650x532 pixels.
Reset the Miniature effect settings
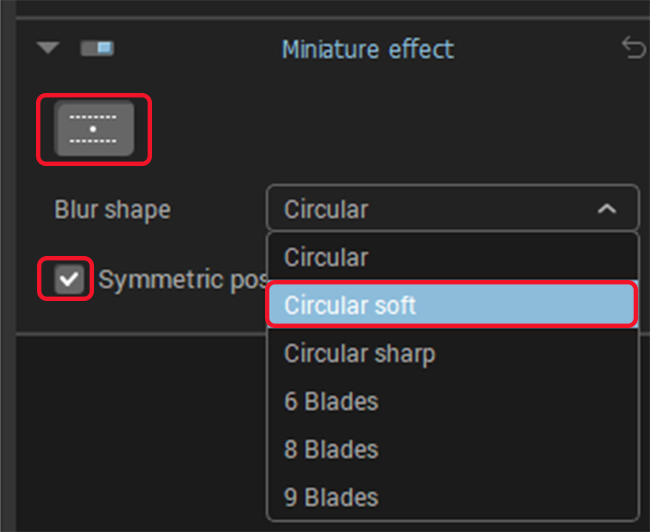[633, 48]
